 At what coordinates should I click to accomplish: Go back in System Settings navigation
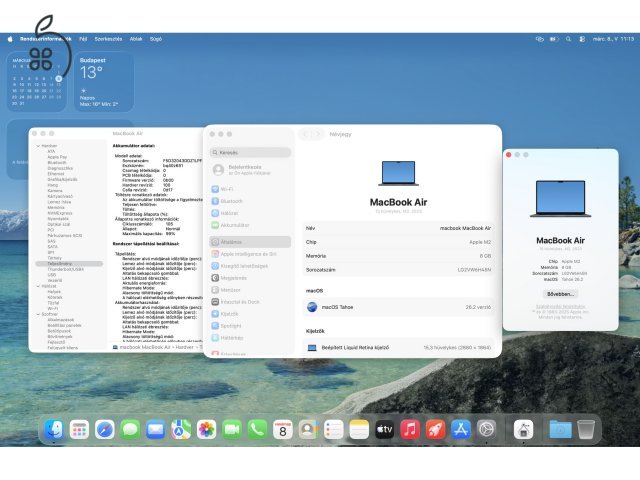(x=306, y=134)
